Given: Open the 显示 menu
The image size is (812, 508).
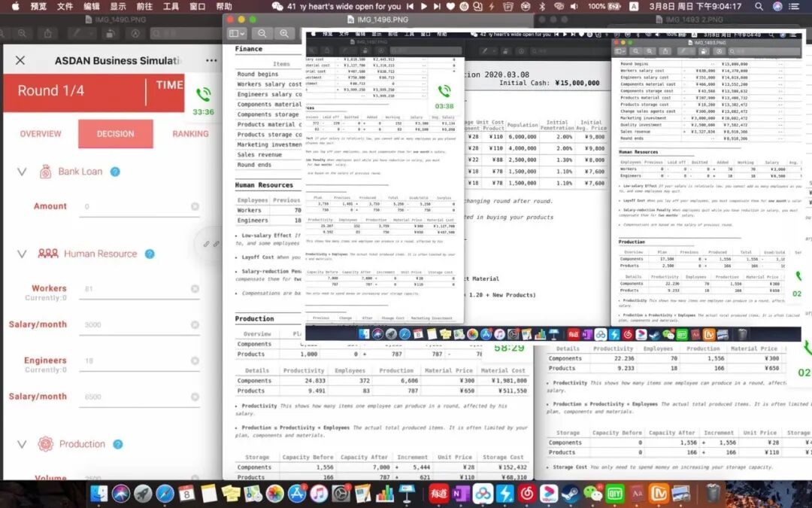Looking at the screenshot, I should [118, 6].
